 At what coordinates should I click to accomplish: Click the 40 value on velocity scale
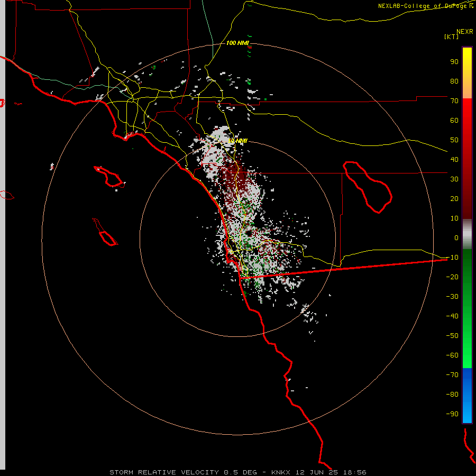coord(454,159)
